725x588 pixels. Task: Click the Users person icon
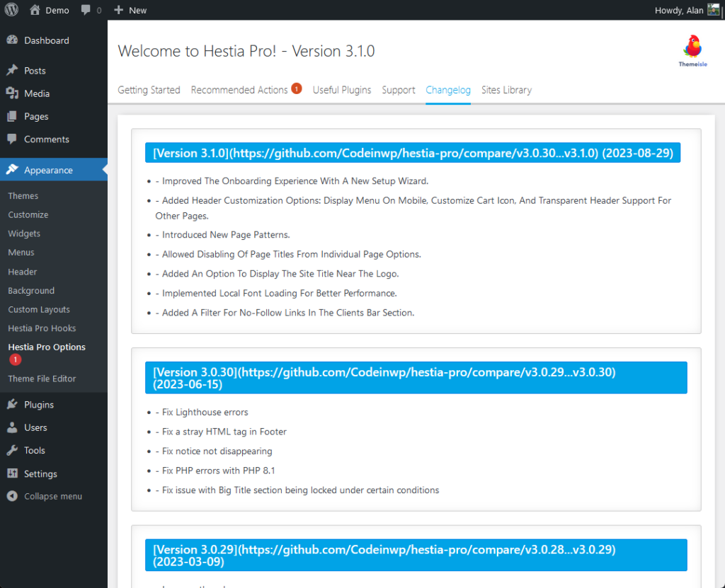point(12,427)
